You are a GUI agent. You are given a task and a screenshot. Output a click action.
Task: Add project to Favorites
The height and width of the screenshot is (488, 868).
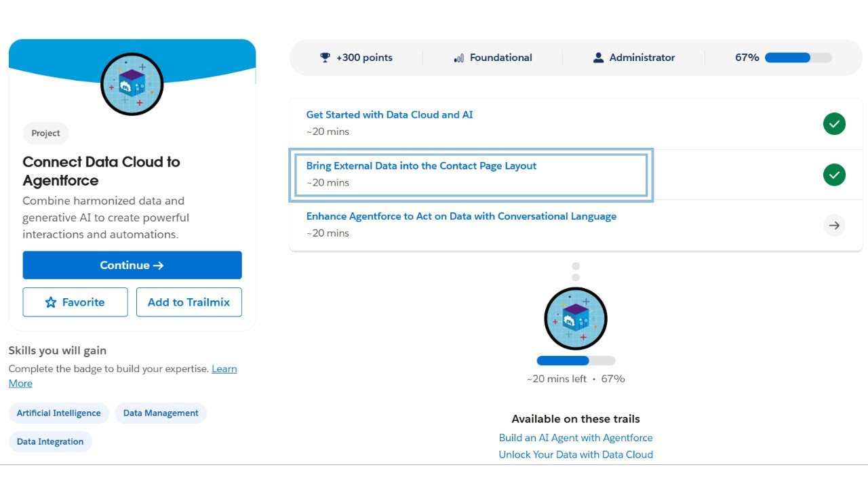tap(75, 302)
